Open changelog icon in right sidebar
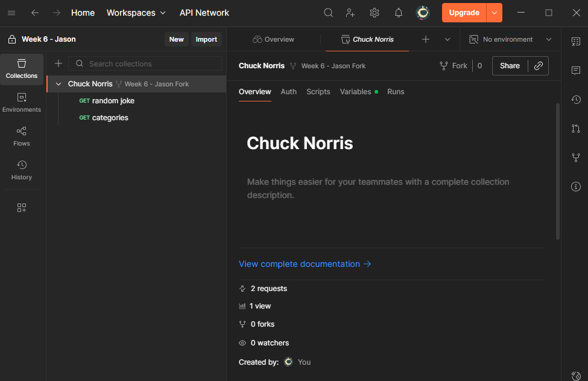 (576, 100)
